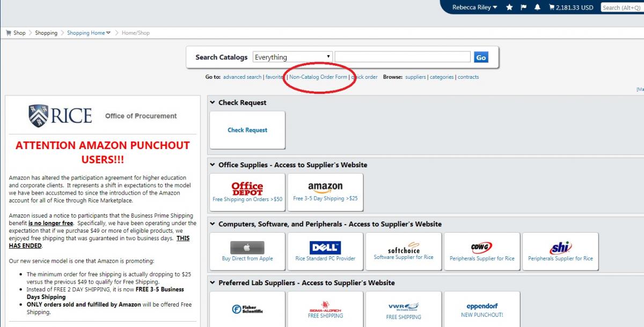Open the favorites link under search
644x327 pixels.
[x=274, y=77]
